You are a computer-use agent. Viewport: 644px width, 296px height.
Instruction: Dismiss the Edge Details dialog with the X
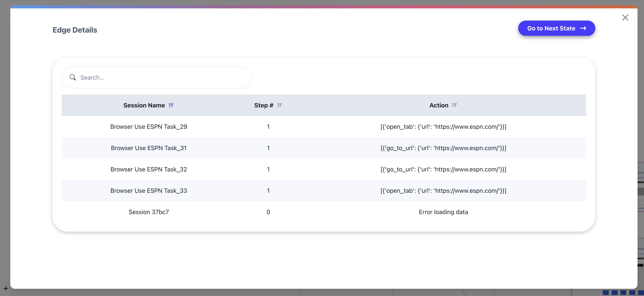626,18
